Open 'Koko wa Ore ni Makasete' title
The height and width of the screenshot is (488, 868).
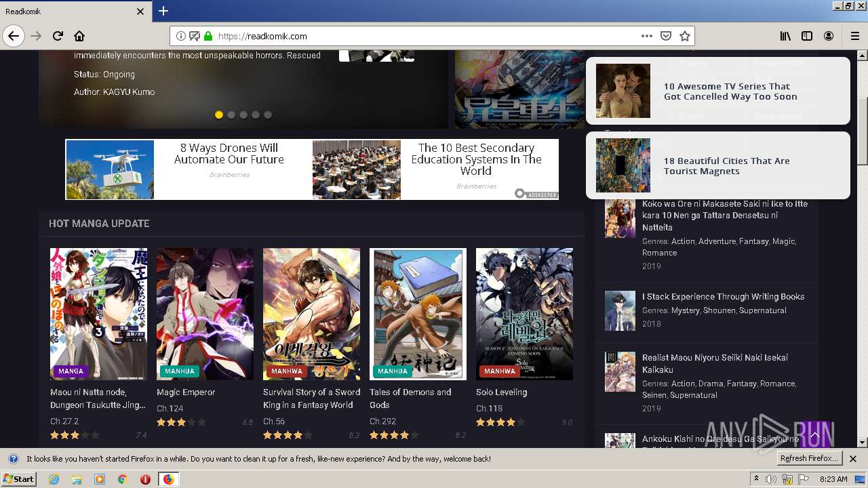(x=725, y=216)
